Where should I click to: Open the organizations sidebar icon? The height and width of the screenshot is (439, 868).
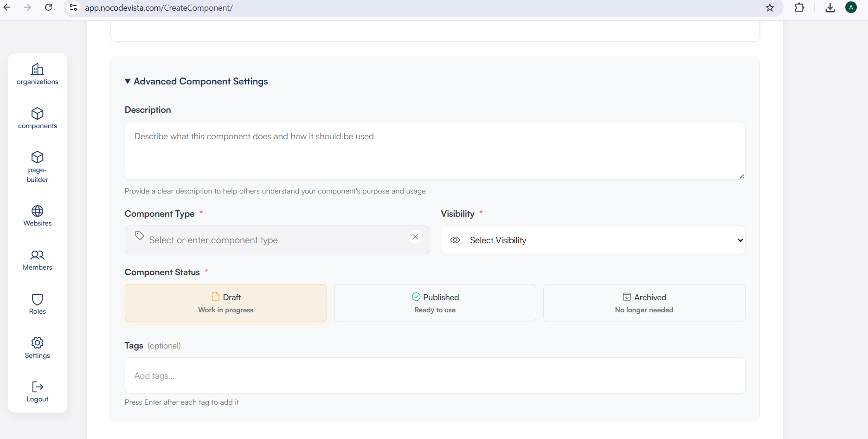click(x=37, y=70)
